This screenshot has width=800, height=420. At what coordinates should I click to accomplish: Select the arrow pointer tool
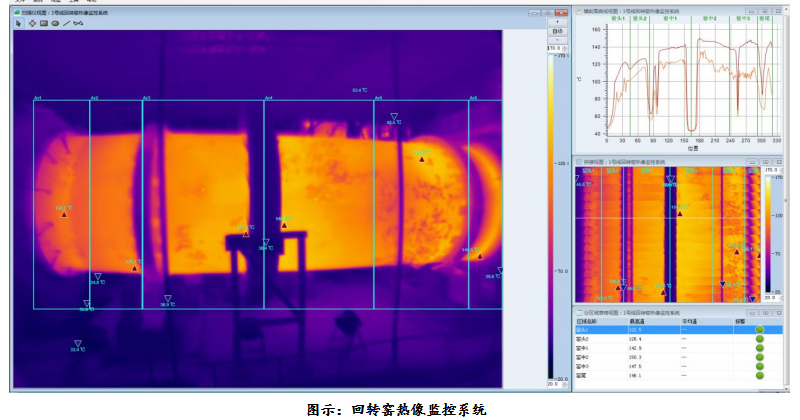19,23
